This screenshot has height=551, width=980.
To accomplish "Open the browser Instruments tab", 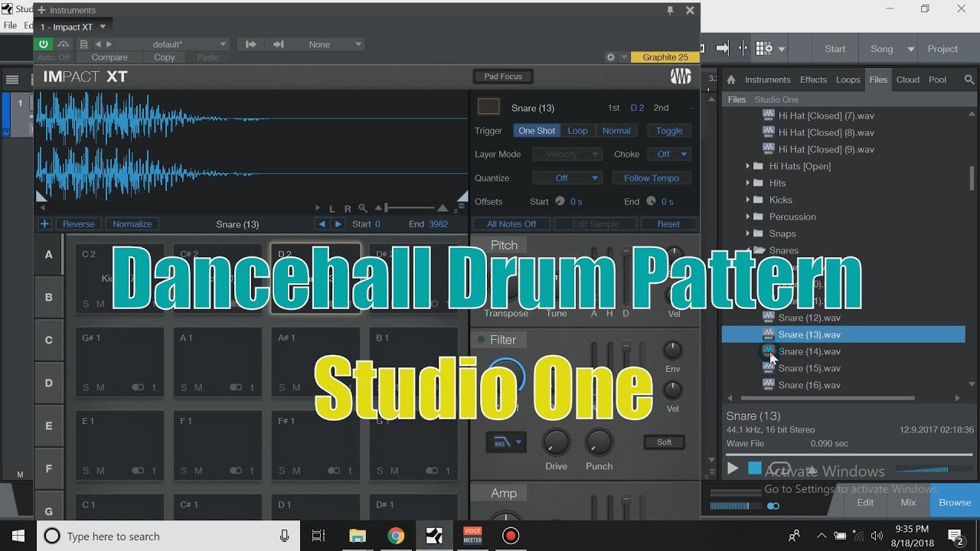I will tap(767, 80).
